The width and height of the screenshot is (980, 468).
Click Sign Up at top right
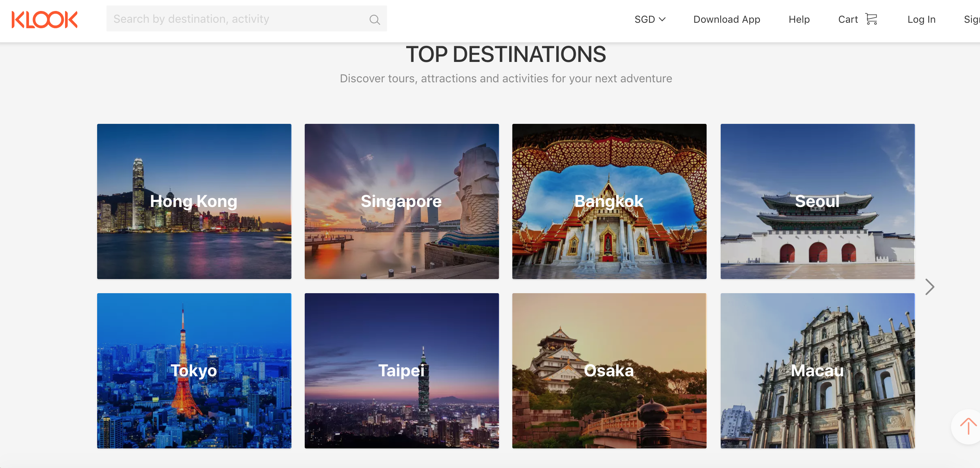972,19
